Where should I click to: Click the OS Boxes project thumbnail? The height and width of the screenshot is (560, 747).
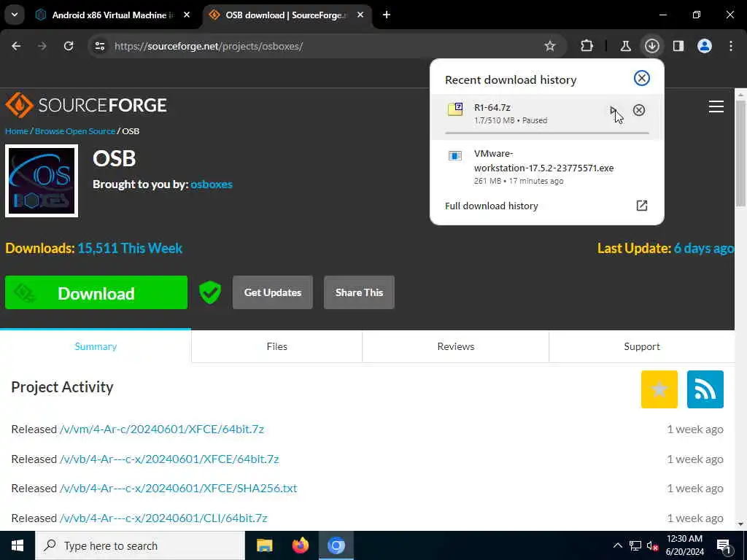coord(42,181)
